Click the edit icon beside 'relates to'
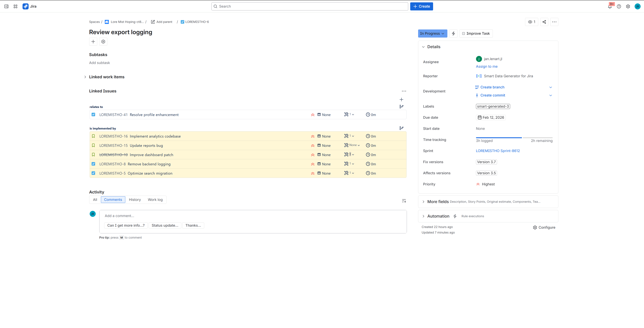This screenshot has width=644, height=328. 401,107
